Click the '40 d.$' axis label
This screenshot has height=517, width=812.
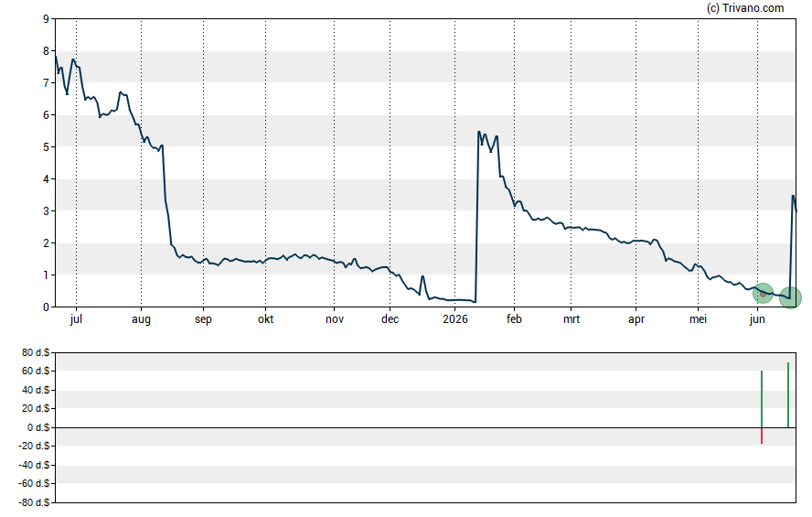pyautogui.click(x=36, y=390)
